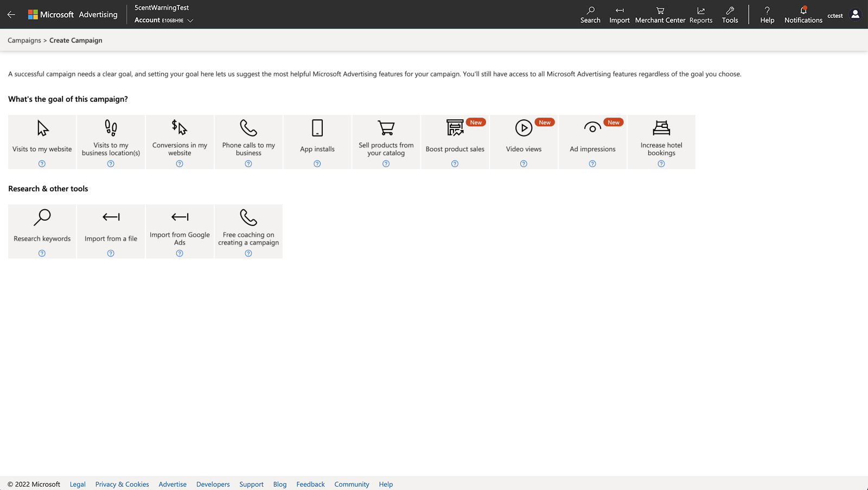The image size is (868, 490).
Task: Open the Tools menu
Action: click(x=730, y=15)
